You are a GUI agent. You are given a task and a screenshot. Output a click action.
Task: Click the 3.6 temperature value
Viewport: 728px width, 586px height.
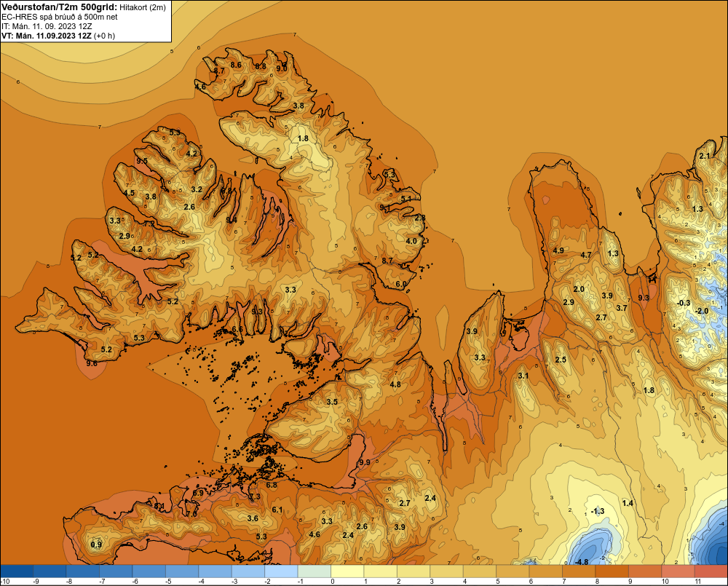click(x=253, y=518)
